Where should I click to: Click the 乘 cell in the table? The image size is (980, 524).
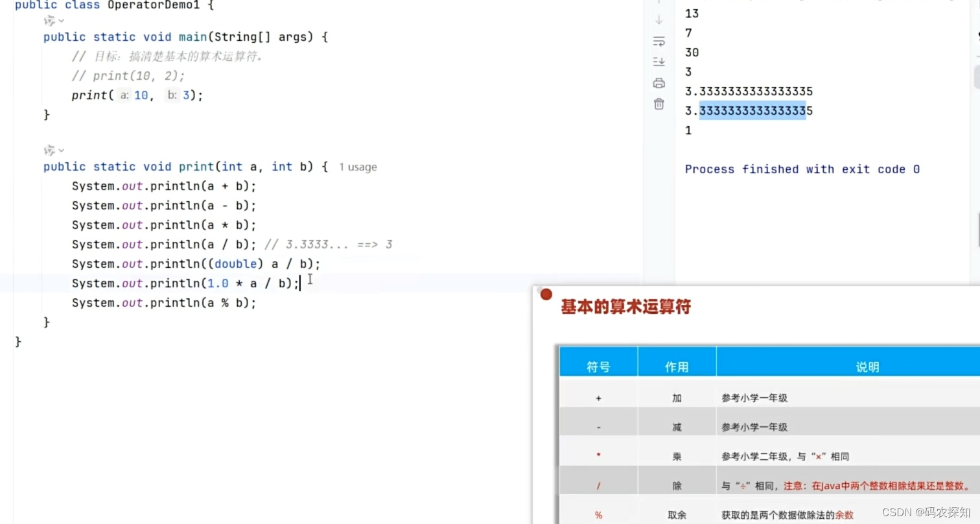point(677,457)
